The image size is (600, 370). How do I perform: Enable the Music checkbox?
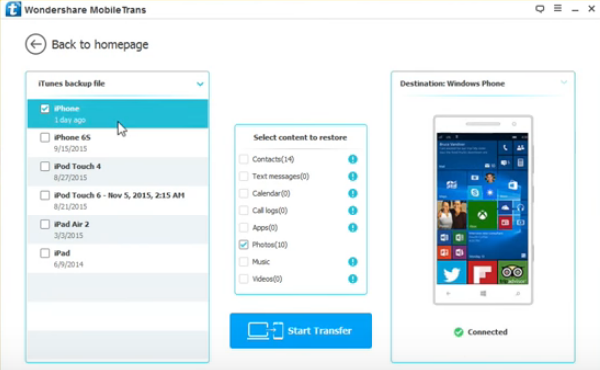pos(243,262)
